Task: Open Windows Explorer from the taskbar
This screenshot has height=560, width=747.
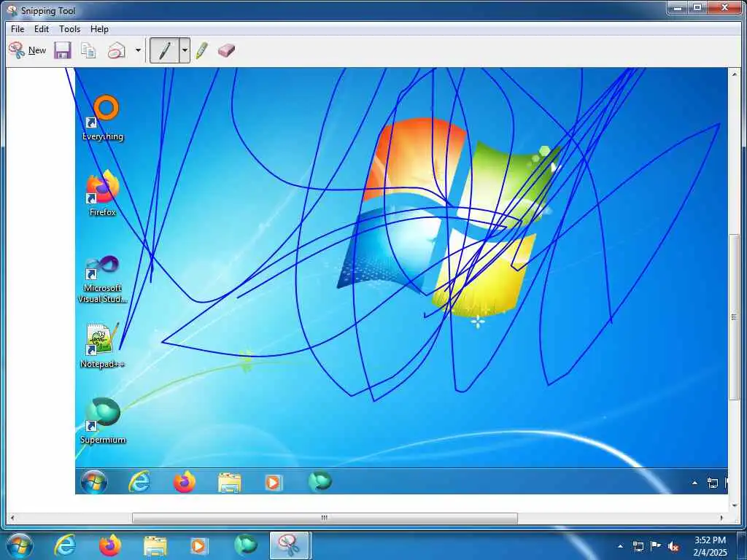Action: (155, 546)
